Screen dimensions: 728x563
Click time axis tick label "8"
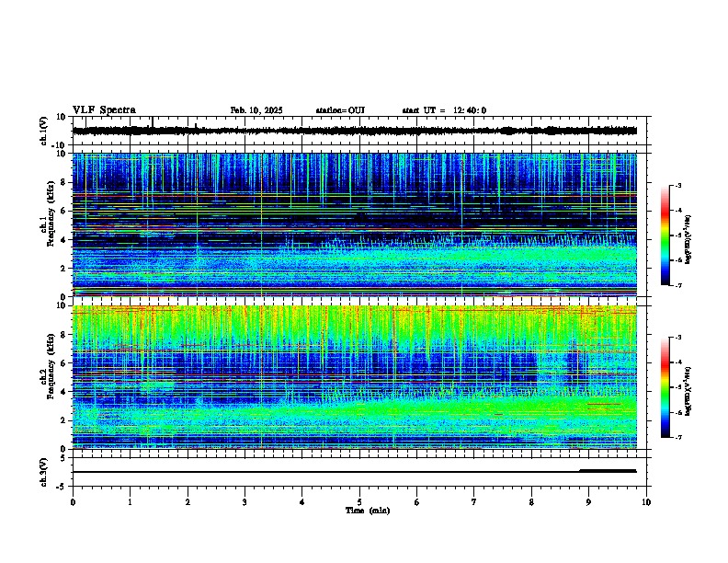(531, 502)
